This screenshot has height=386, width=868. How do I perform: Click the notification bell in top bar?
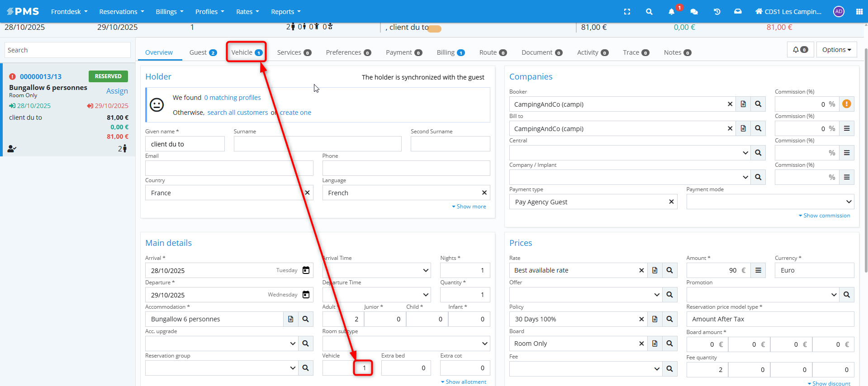(x=671, y=12)
